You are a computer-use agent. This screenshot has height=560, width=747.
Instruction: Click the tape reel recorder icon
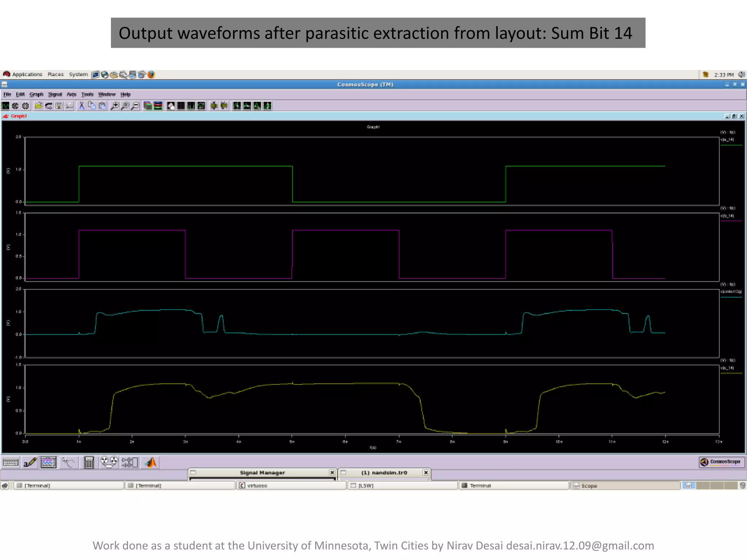click(109, 462)
